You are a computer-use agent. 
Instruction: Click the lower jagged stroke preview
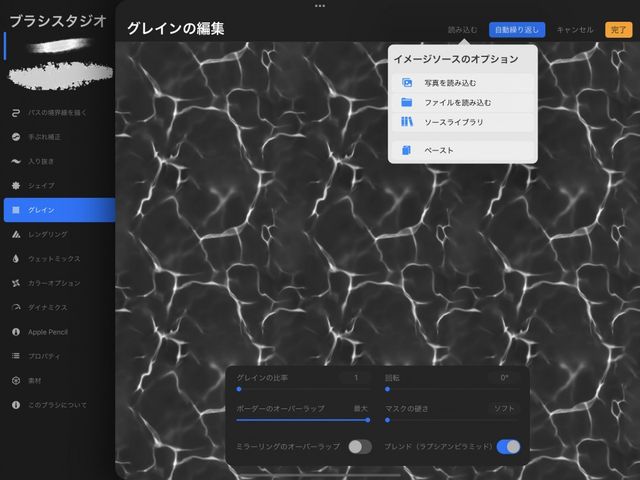(x=60, y=75)
